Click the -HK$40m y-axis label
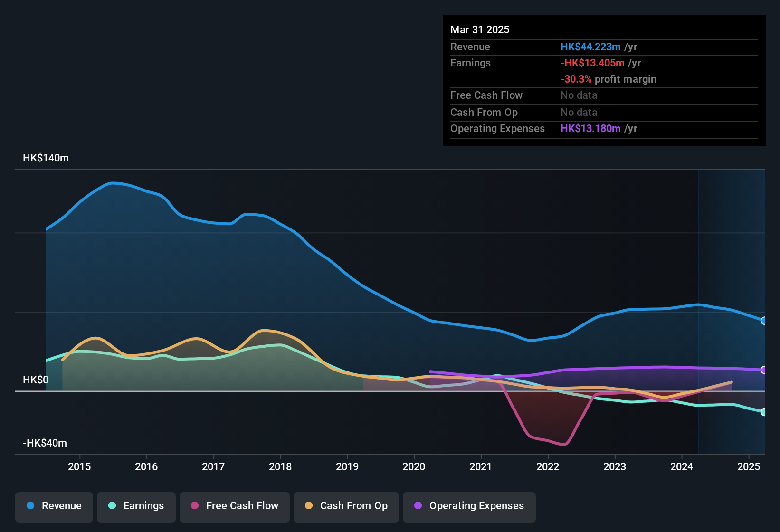The height and width of the screenshot is (532, 780). [x=45, y=443]
